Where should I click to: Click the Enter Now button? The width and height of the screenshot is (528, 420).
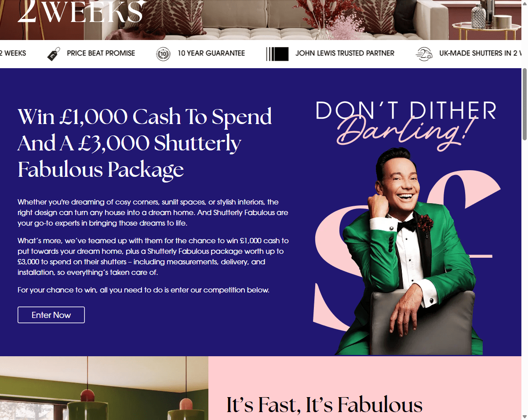pos(51,315)
